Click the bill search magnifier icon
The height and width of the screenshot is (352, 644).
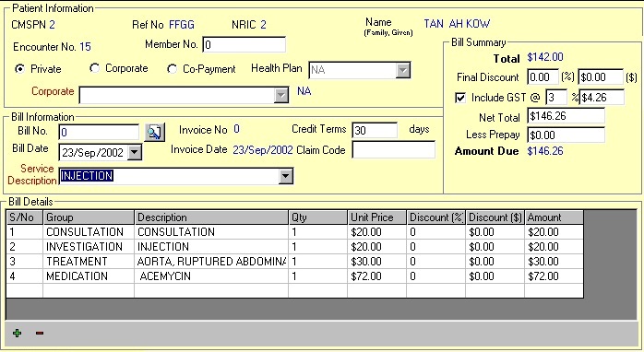155,132
